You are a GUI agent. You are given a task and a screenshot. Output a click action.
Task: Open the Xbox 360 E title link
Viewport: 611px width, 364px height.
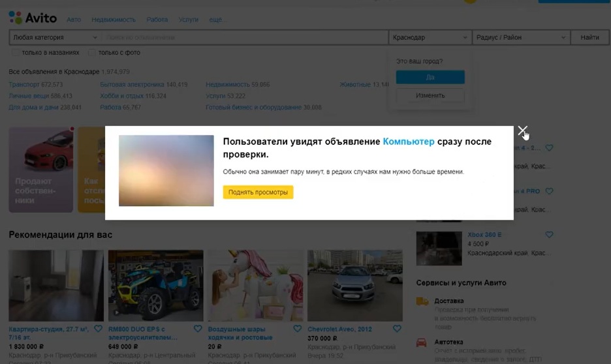coord(484,235)
